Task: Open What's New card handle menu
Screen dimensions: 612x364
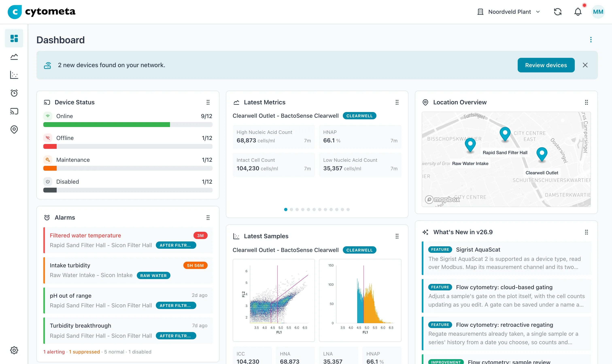Action: [586, 232]
